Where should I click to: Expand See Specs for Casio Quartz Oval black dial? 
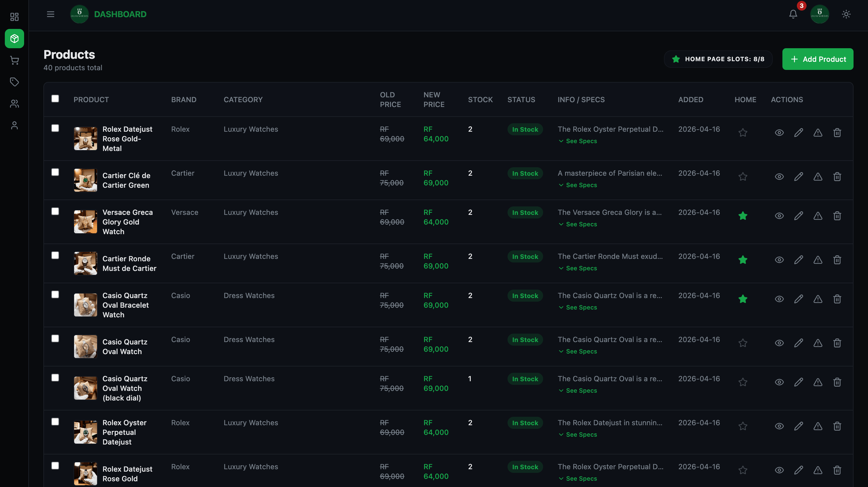[577, 390]
